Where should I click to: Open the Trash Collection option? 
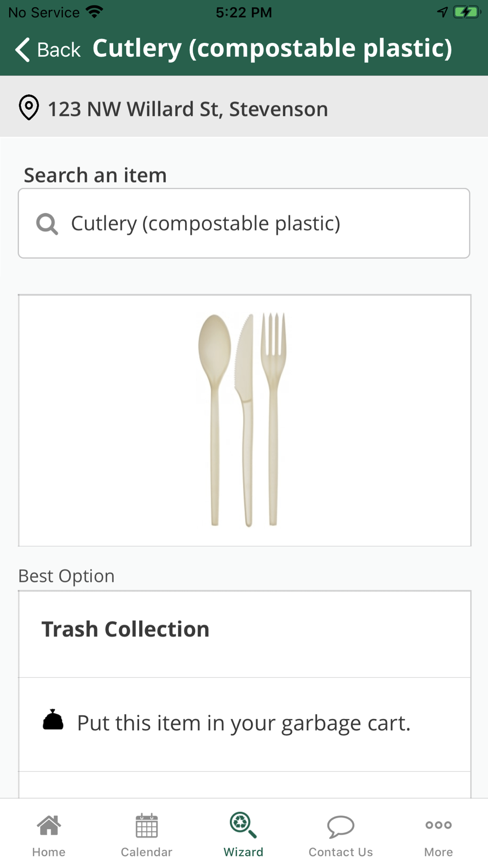(244, 634)
